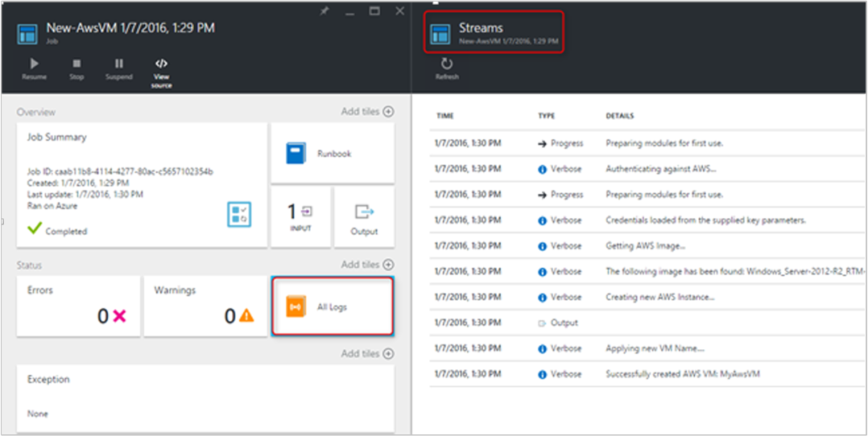
Task: Click the Suspend pause icon
Action: (119, 64)
